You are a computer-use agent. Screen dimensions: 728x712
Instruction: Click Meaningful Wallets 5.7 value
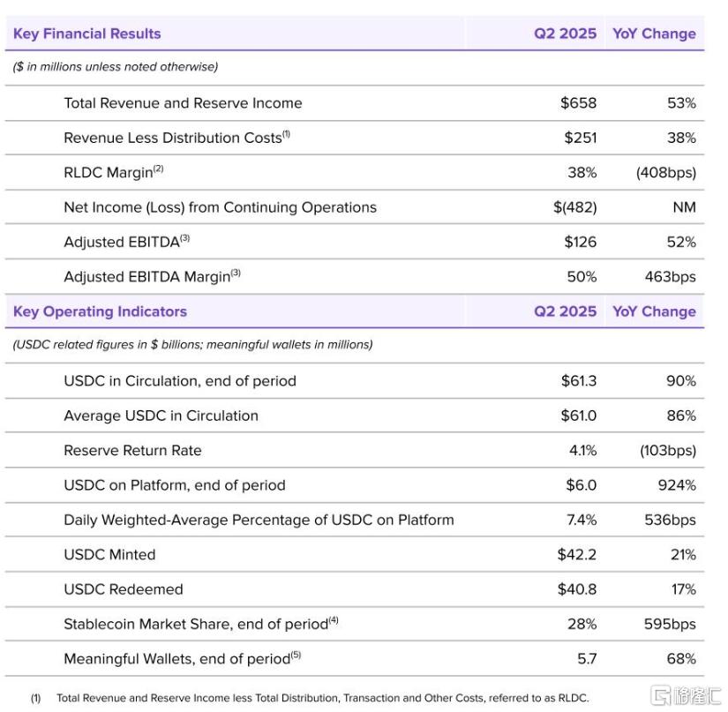click(x=587, y=659)
